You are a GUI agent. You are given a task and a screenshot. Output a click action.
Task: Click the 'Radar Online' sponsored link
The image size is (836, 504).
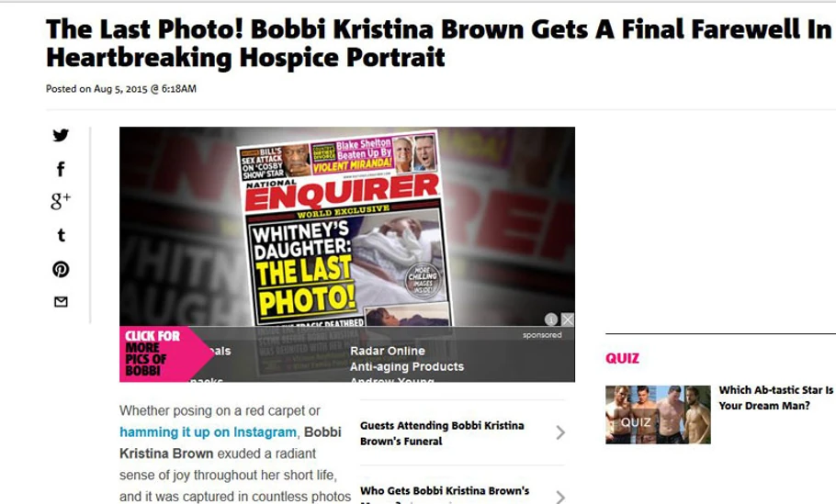(x=388, y=351)
